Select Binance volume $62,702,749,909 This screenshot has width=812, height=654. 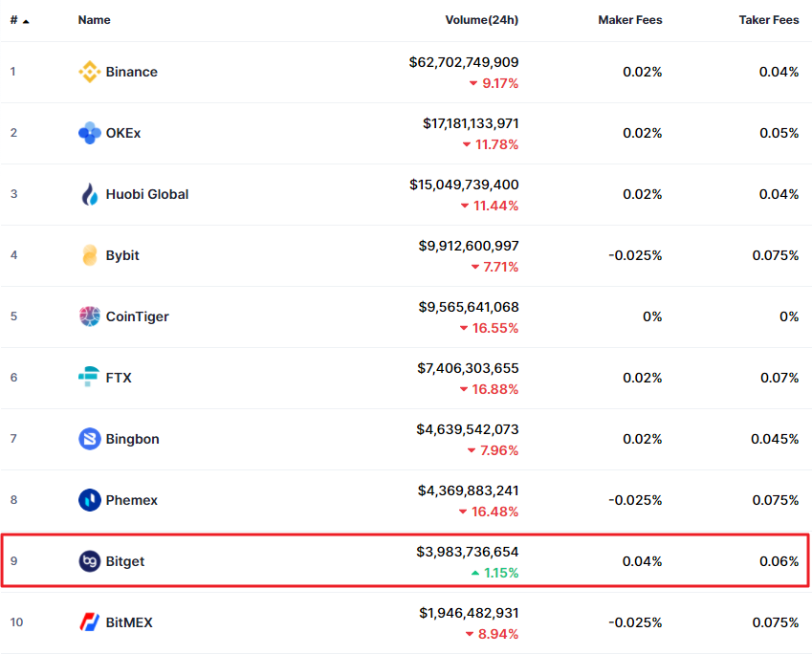pos(464,63)
